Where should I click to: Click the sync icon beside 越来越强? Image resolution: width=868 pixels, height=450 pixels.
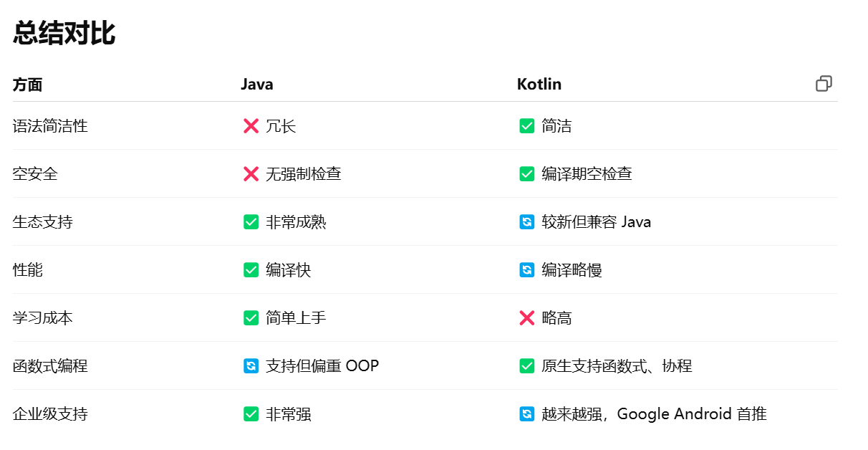tap(526, 414)
